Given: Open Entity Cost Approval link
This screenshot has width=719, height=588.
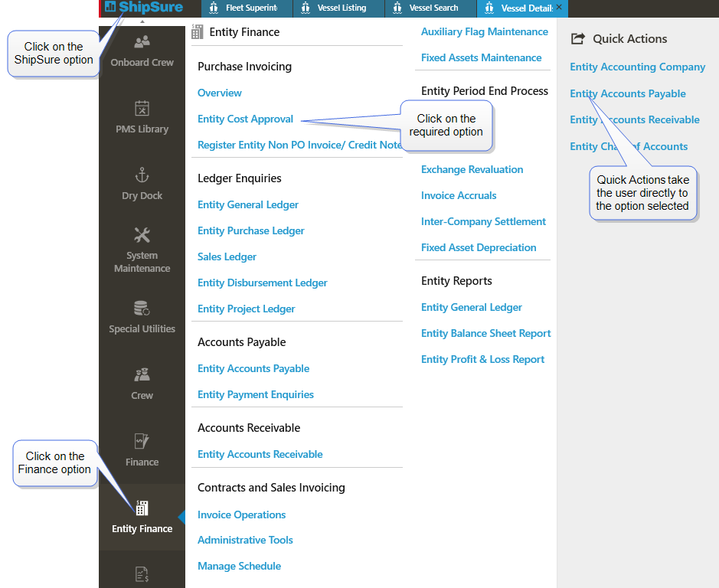Looking at the screenshot, I should pos(245,119).
